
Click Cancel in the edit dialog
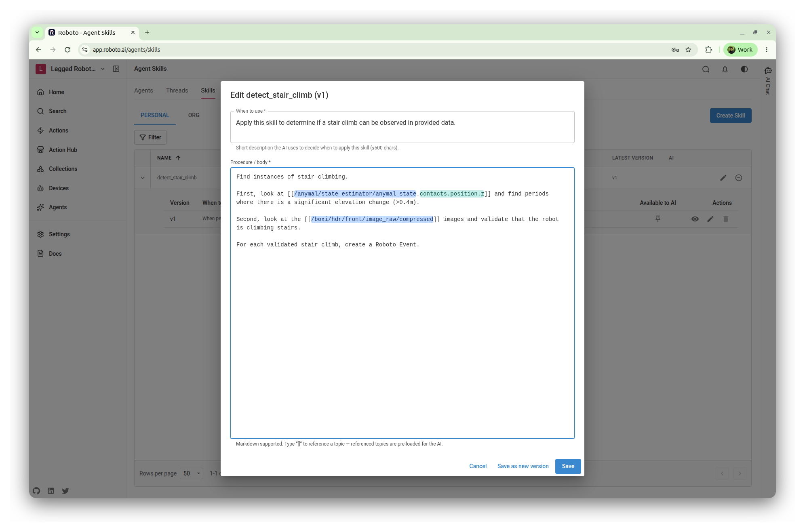point(478,466)
